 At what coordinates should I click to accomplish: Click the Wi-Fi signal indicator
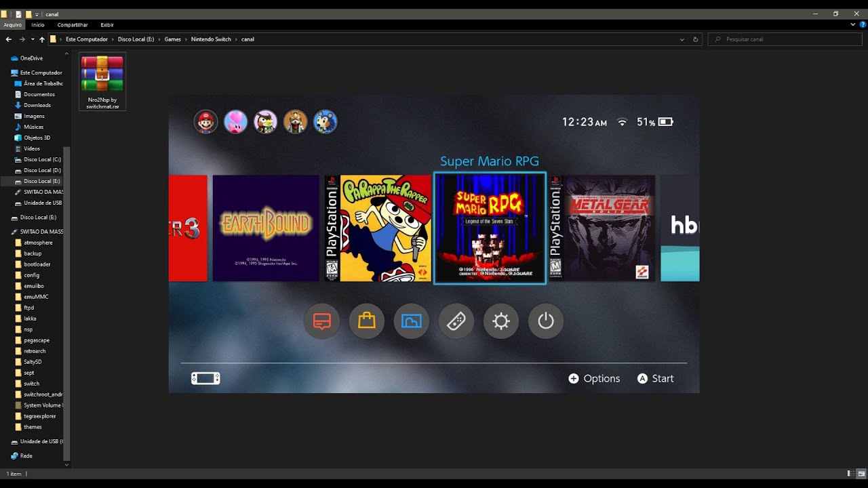[x=622, y=122]
